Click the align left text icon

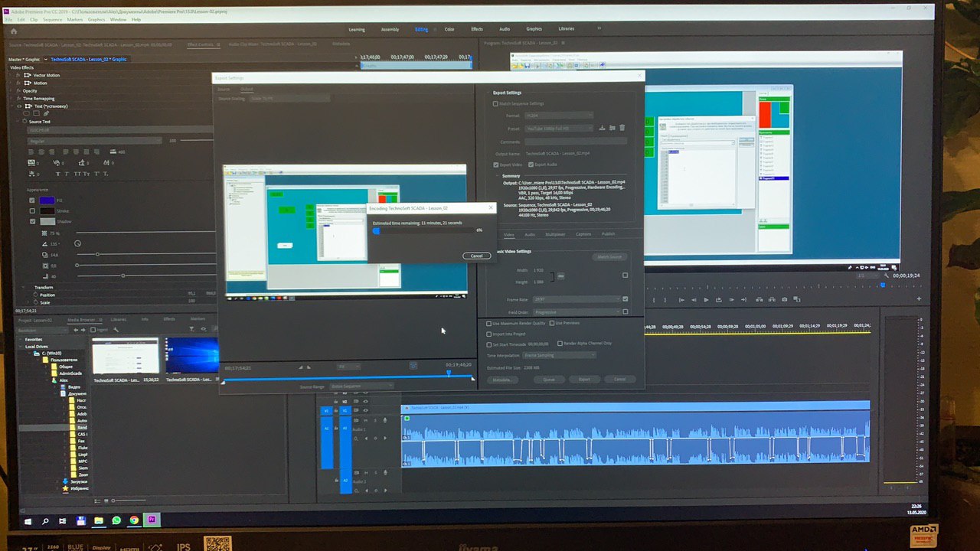31,152
